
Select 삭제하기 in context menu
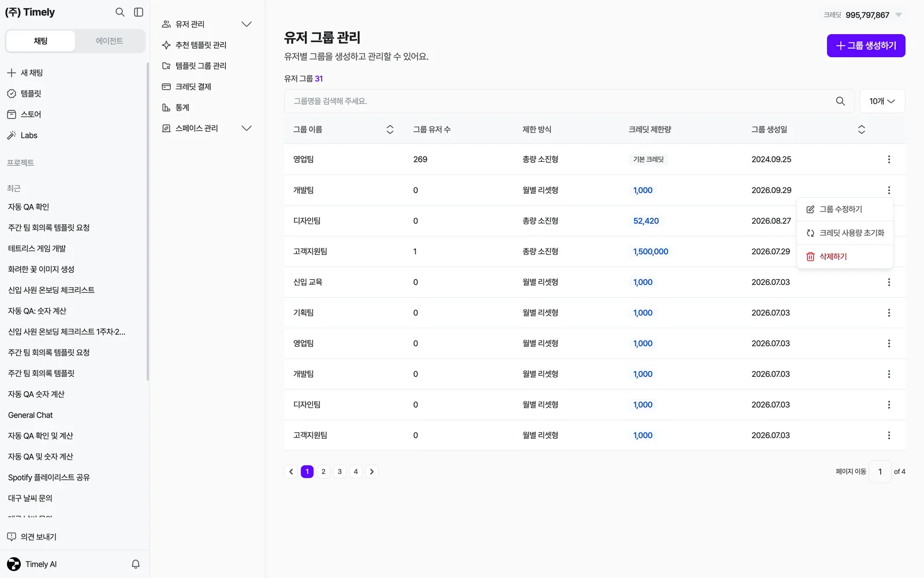[845, 257]
